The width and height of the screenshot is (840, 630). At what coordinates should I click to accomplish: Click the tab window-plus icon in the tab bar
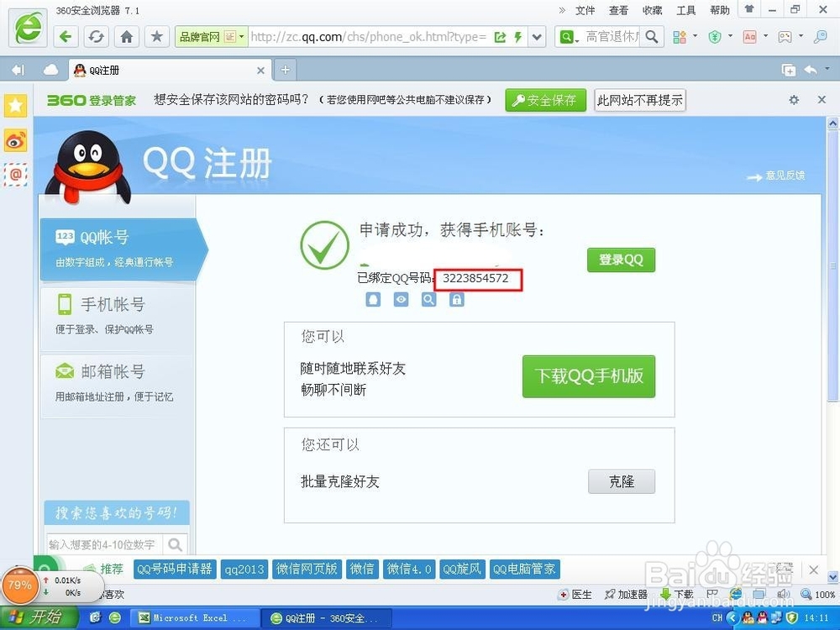(x=789, y=70)
